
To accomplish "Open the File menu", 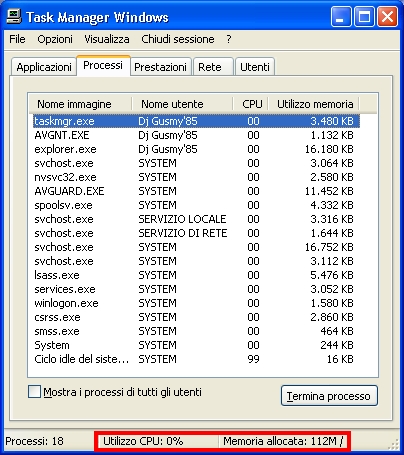I will (17, 39).
